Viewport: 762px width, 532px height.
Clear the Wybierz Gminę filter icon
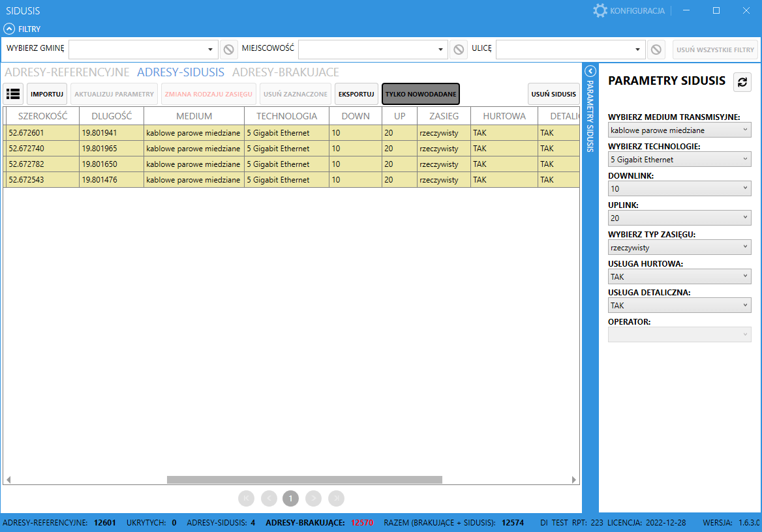(228, 50)
